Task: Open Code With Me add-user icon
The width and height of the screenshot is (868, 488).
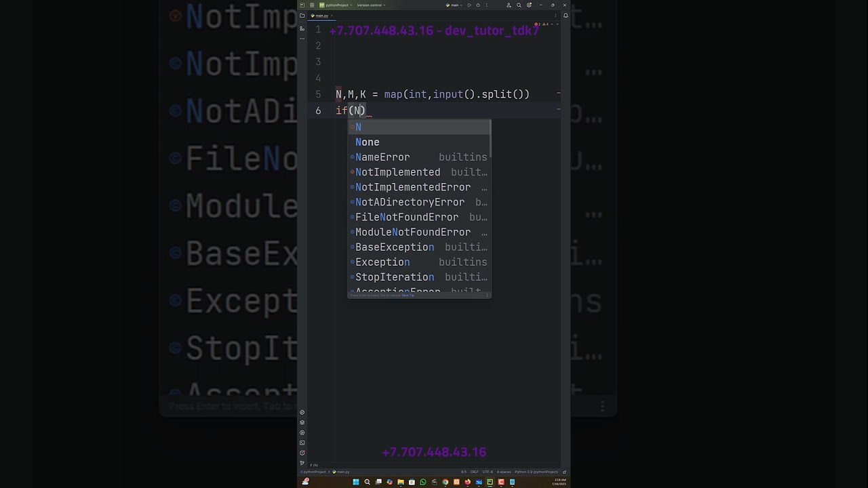Action: pyautogui.click(x=509, y=5)
